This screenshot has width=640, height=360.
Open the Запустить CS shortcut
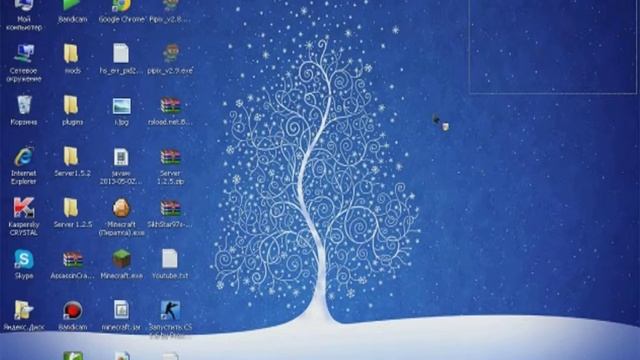coord(170,319)
